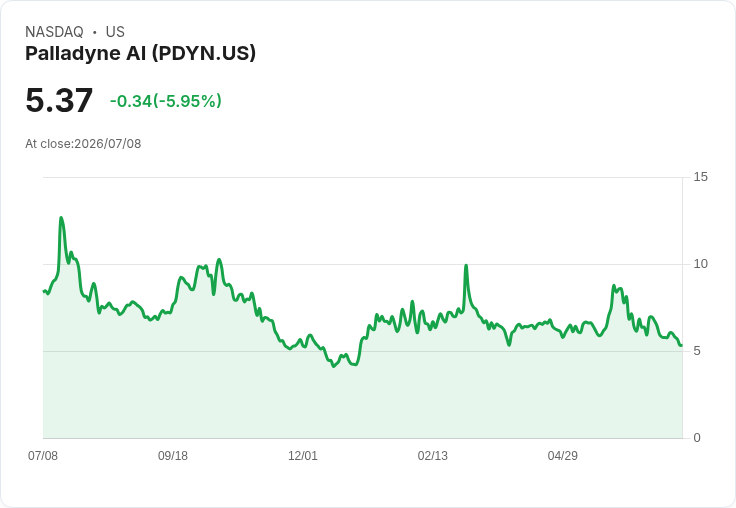Click the 5 y-axis price label
This screenshot has width=736, height=508.
click(x=697, y=351)
